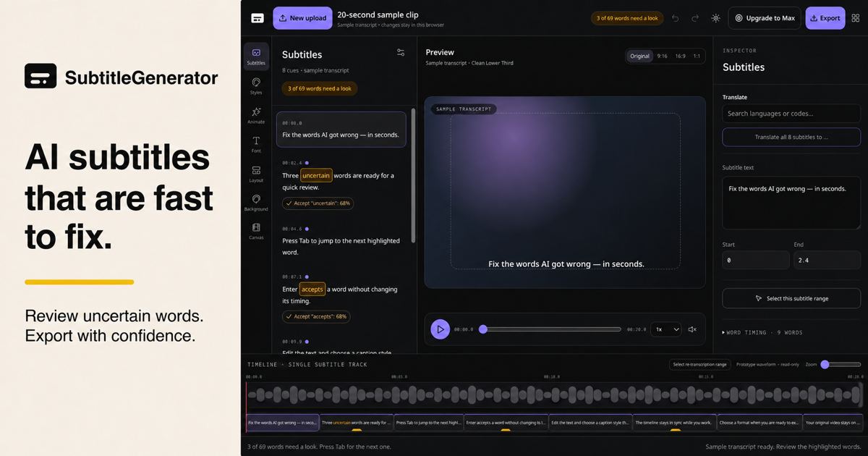
Task: Click the playback progress slider
Action: coord(550,329)
